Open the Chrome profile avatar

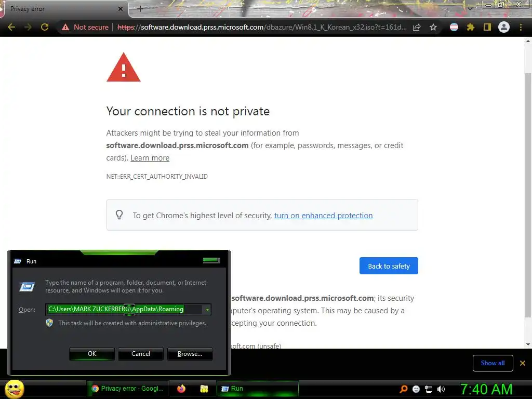(x=504, y=27)
